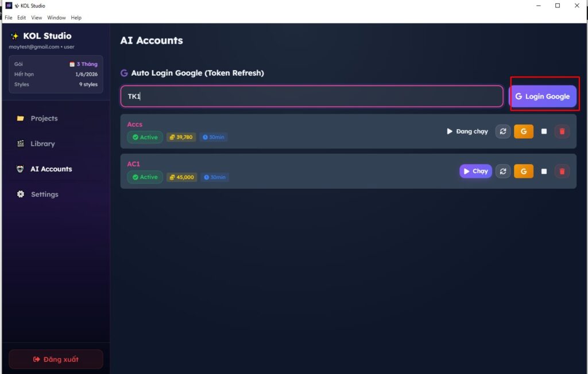Screen dimensions: 588x374
Task: Click the orange Google button for AC1
Action: [x=523, y=171]
